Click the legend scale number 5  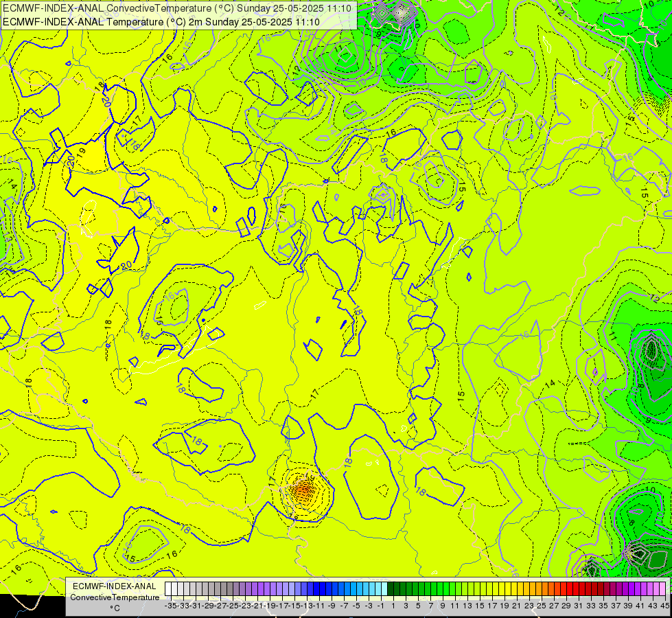pos(418,606)
